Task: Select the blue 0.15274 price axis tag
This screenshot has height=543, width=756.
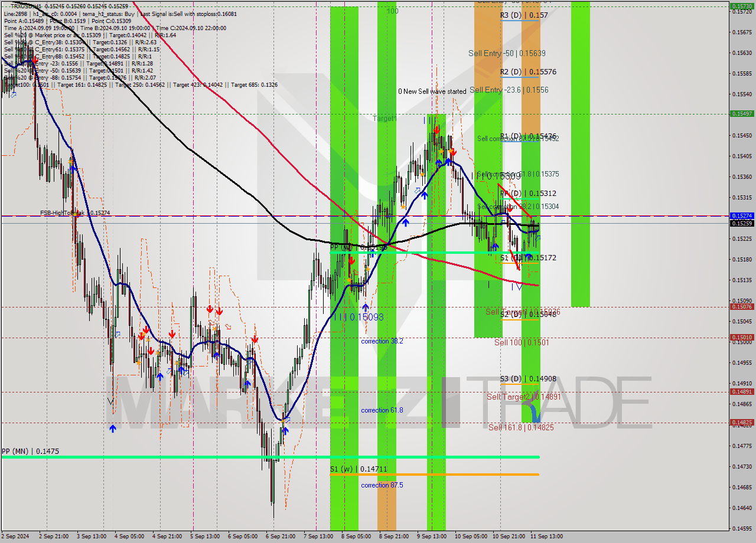Action: click(742, 216)
